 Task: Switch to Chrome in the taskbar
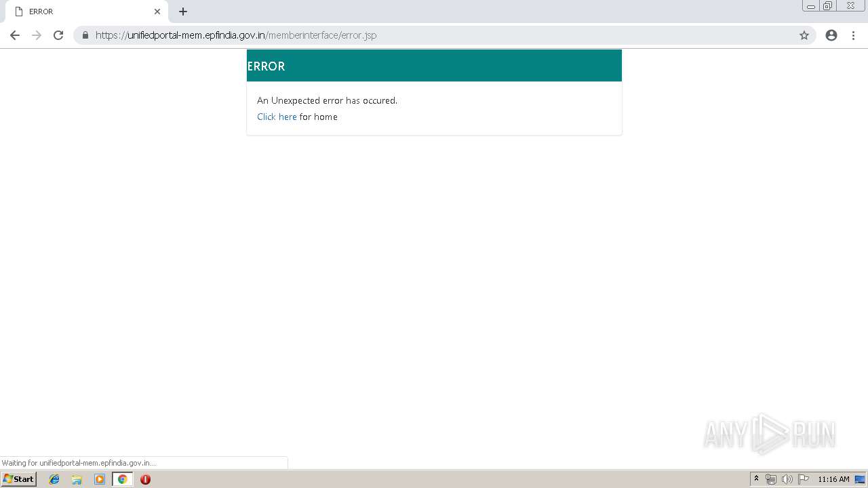point(122,479)
